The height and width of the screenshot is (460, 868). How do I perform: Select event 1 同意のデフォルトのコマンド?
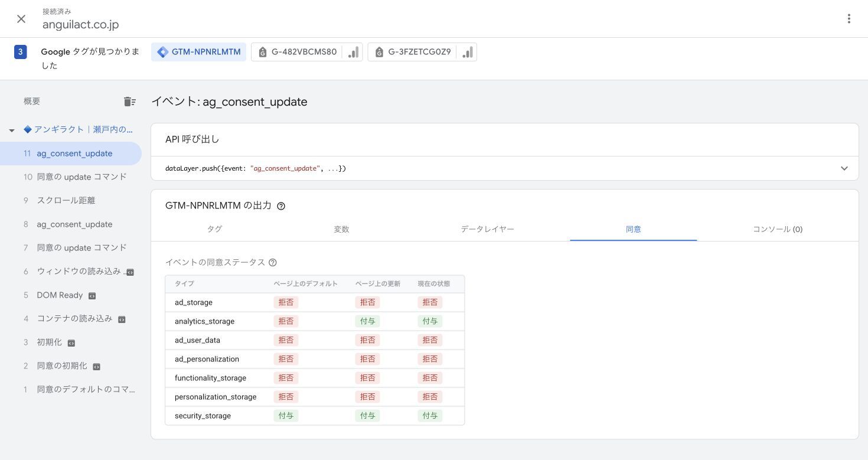pyautogui.click(x=71, y=390)
